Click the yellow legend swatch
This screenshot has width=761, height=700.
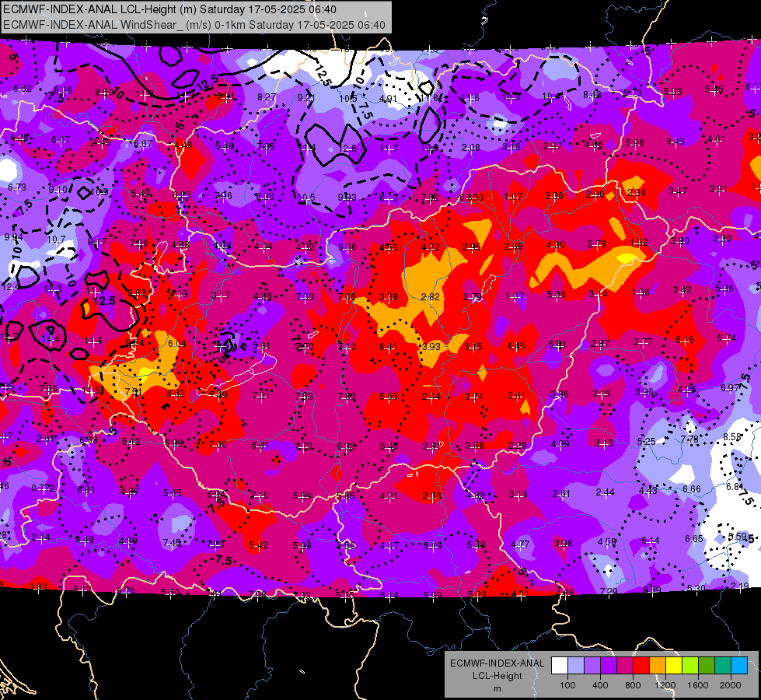tap(674, 666)
